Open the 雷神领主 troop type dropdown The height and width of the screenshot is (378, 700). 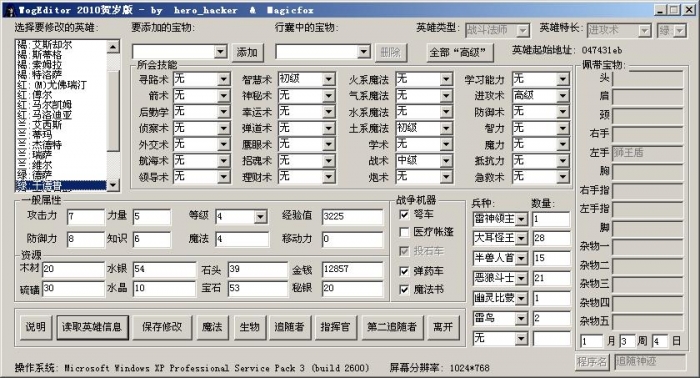click(x=521, y=219)
